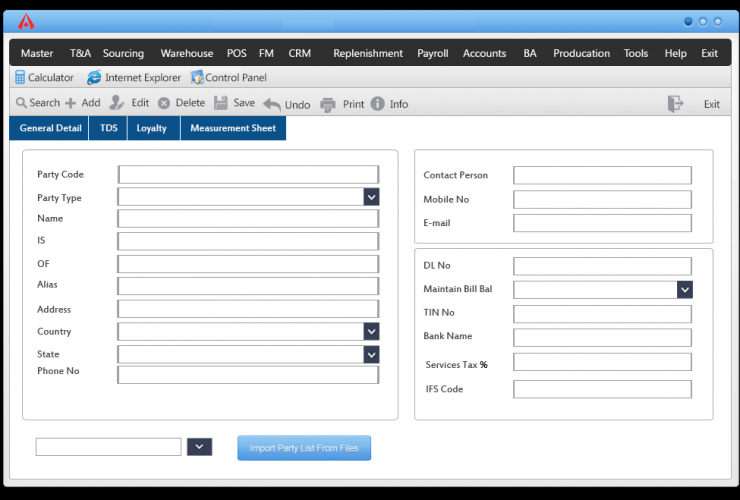Viewport: 740px width, 500px height.
Task: Open the Tools menu
Action: pyautogui.click(x=636, y=53)
